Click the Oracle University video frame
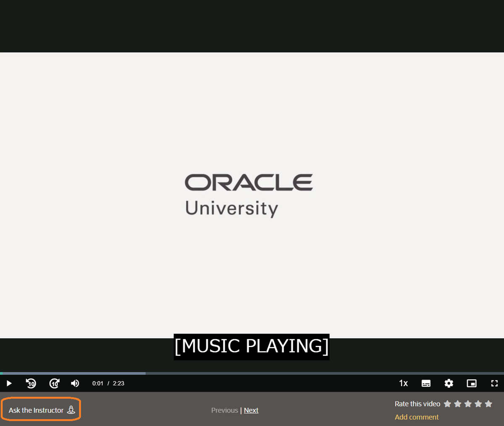Image resolution: width=504 pixels, height=426 pixels. (x=252, y=195)
